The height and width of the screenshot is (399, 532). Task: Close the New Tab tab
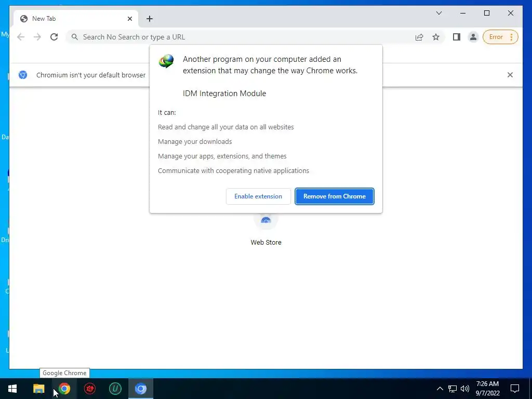[129, 19]
